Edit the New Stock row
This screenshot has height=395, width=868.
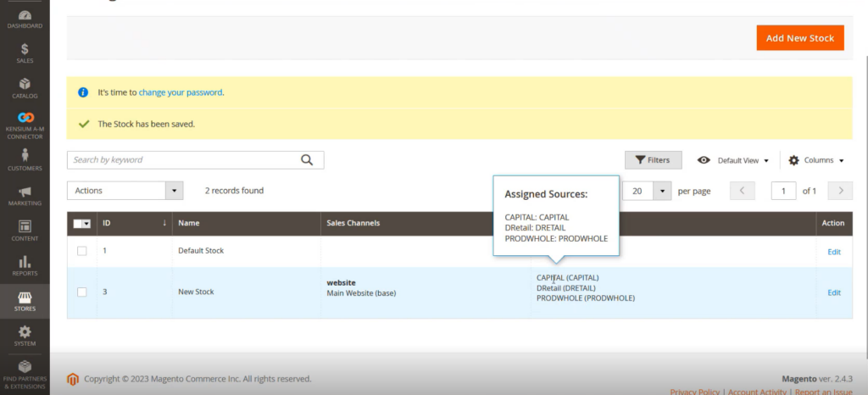click(834, 292)
